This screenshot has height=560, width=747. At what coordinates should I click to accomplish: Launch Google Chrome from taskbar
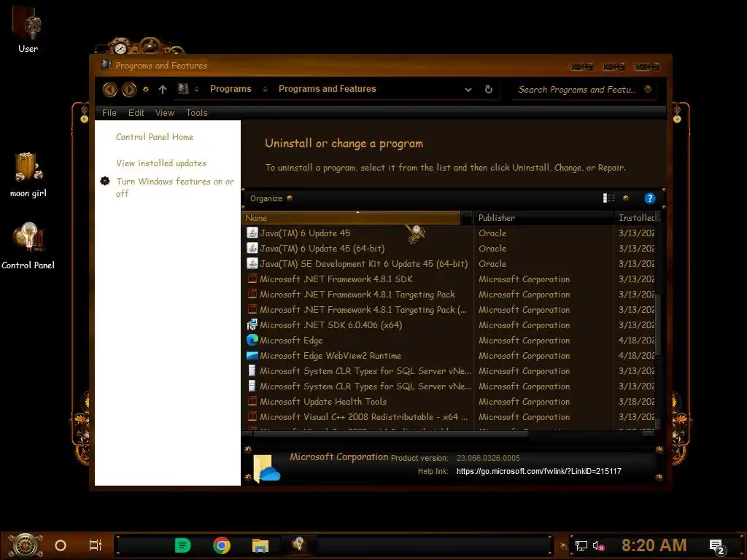(222, 545)
